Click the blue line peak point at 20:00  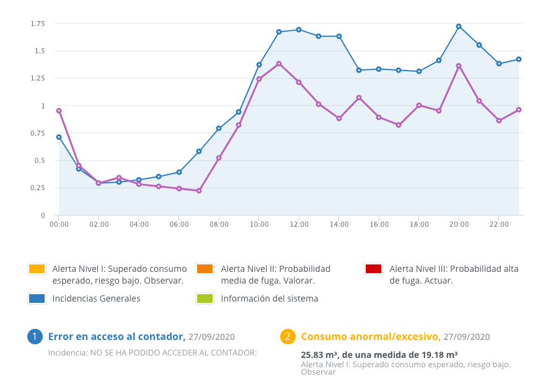(459, 26)
